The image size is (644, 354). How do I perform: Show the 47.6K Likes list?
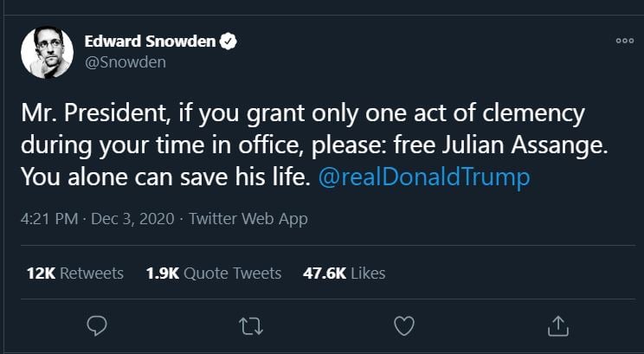click(344, 273)
